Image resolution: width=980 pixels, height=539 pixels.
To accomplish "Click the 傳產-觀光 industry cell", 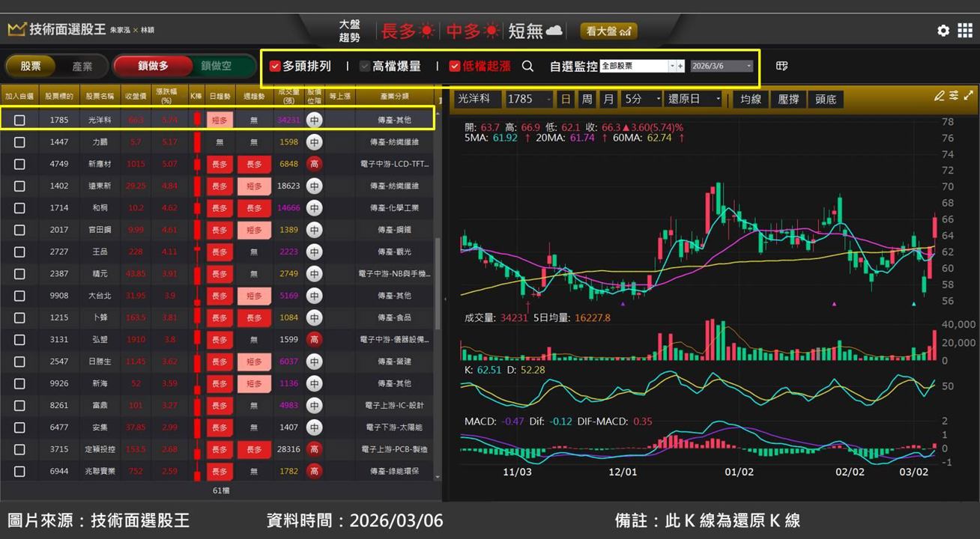I will (x=394, y=252).
